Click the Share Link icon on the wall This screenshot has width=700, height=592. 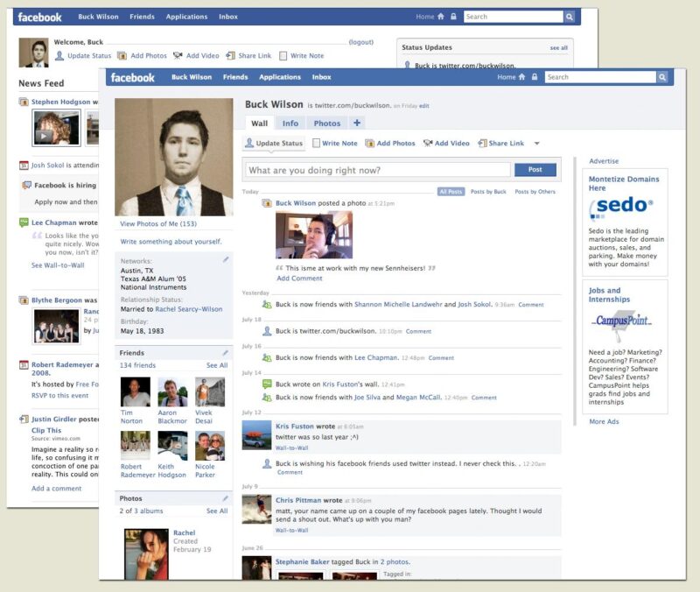[482, 144]
